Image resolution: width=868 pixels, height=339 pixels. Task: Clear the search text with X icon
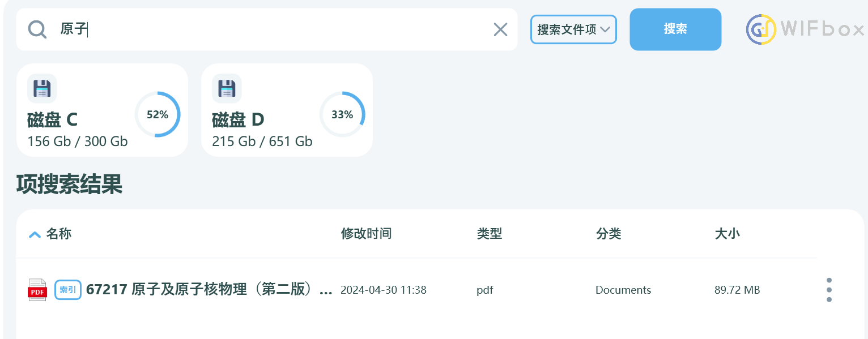click(500, 29)
